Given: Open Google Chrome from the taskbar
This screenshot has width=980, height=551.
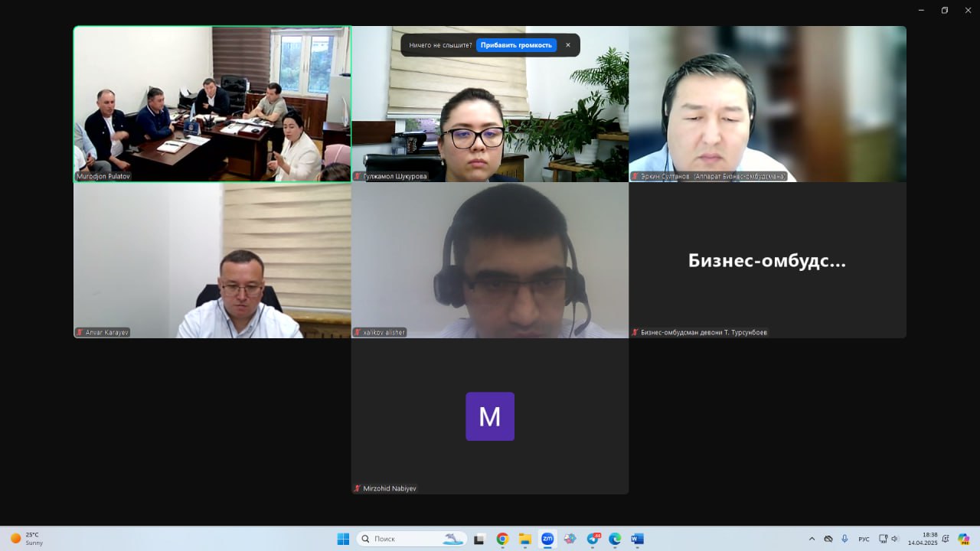Looking at the screenshot, I should coord(502,539).
